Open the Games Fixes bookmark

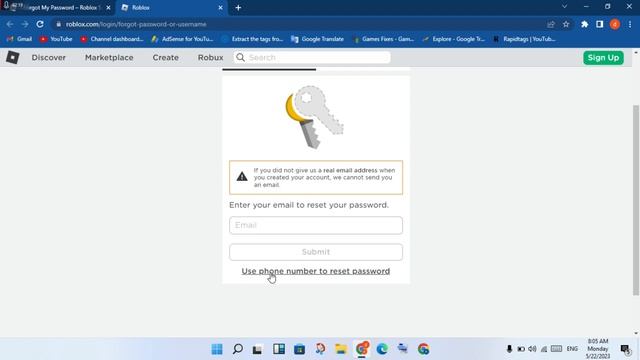(383, 39)
